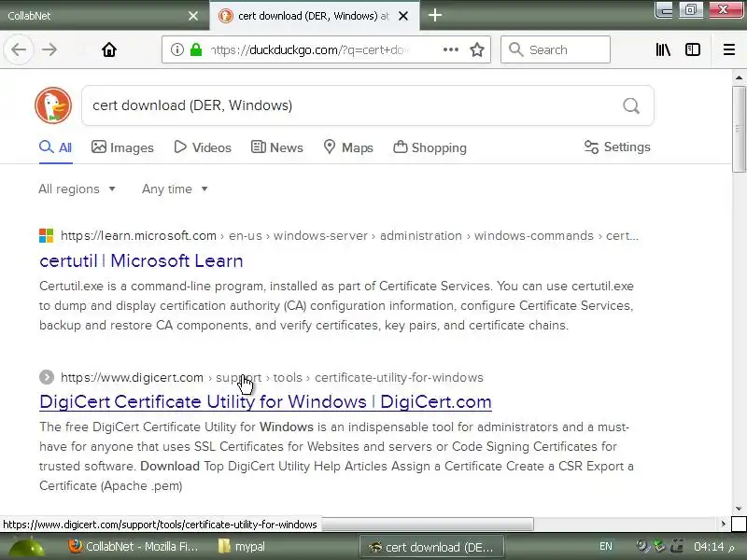
Task: Switch to Maps results
Action: point(348,147)
